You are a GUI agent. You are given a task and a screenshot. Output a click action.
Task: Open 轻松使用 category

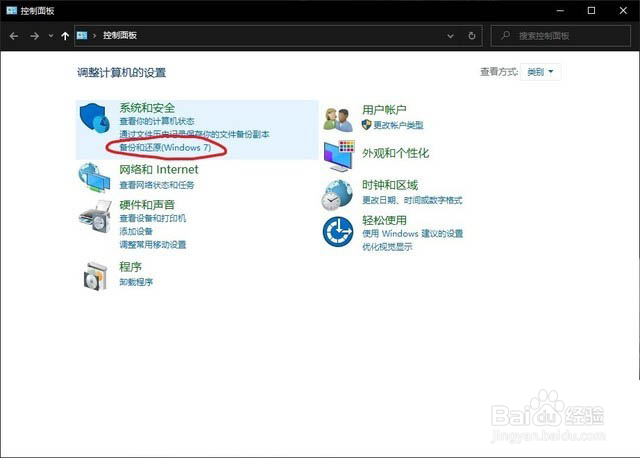coord(384,220)
